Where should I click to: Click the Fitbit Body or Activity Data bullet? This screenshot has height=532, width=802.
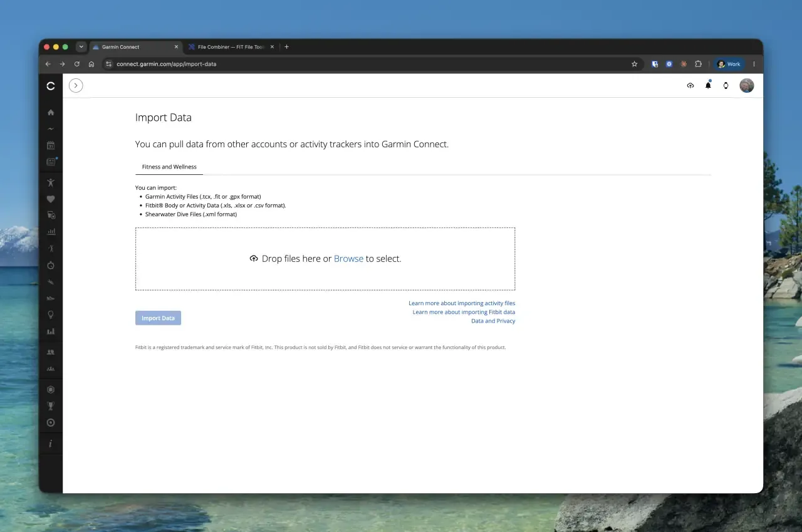pyautogui.click(x=216, y=206)
